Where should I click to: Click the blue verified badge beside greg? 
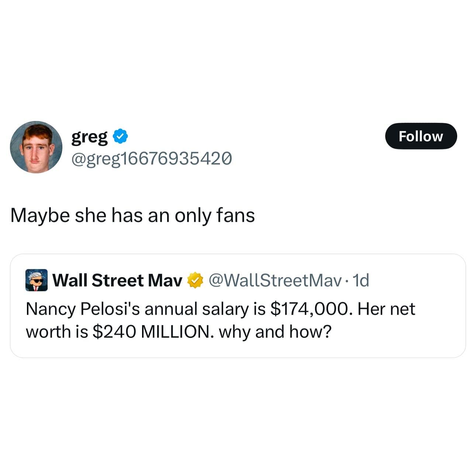pos(120,136)
